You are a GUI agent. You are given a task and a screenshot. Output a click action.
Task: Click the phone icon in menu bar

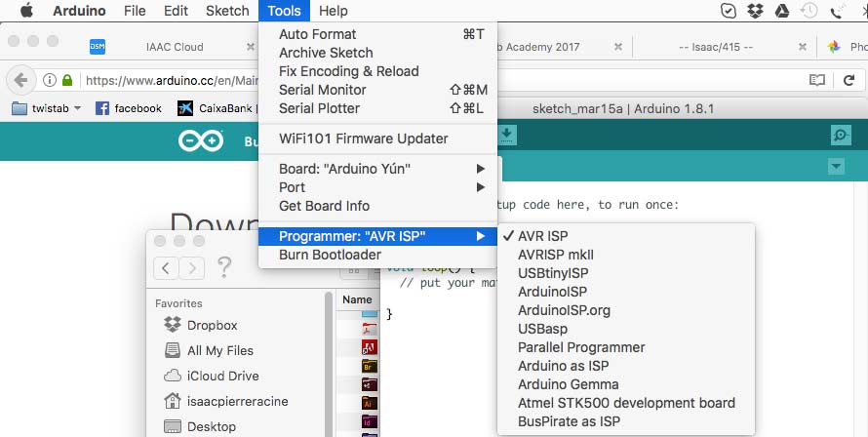coord(837,11)
